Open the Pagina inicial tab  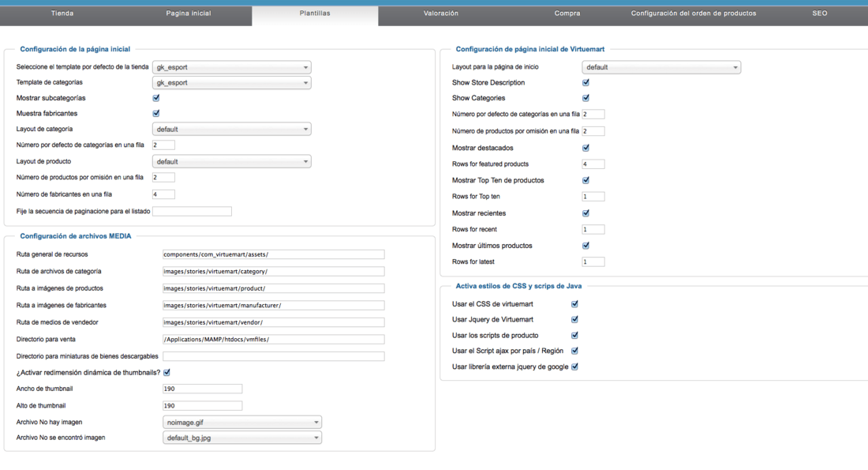(x=189, y=13)
